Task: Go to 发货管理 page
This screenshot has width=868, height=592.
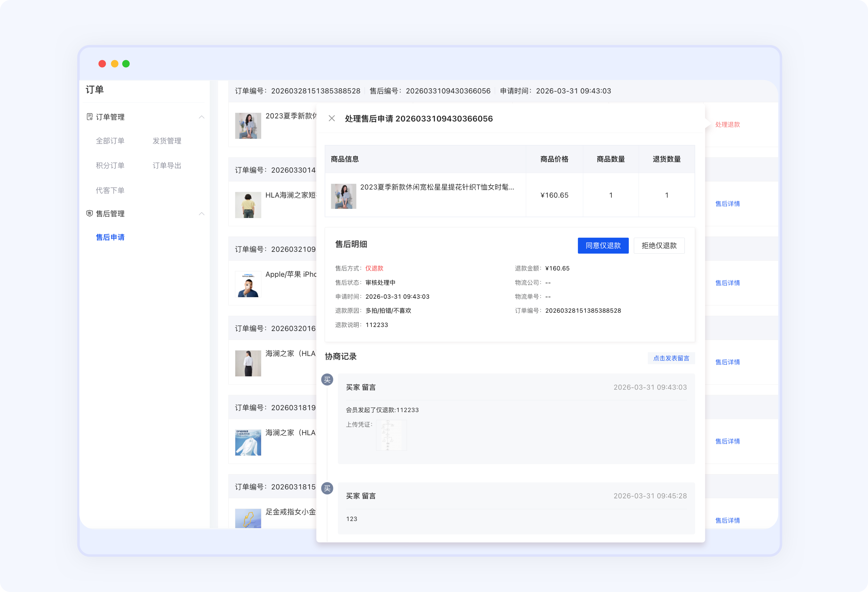Action: (167, 141)
